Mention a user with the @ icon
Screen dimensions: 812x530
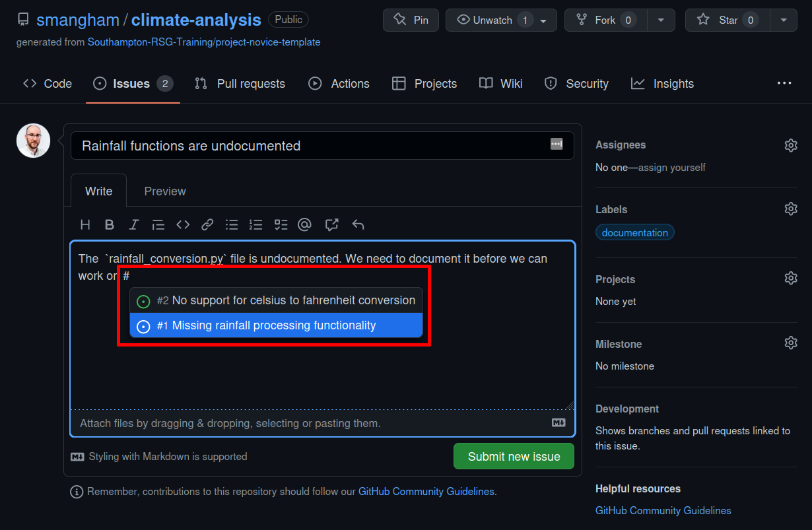[x=304, y=224]
